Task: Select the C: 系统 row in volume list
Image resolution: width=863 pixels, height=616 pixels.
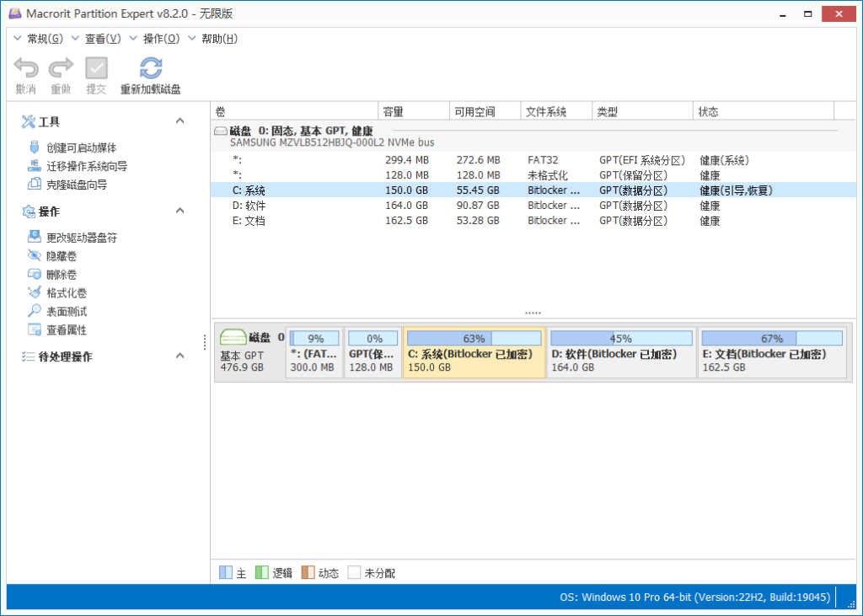Action: 533,190
